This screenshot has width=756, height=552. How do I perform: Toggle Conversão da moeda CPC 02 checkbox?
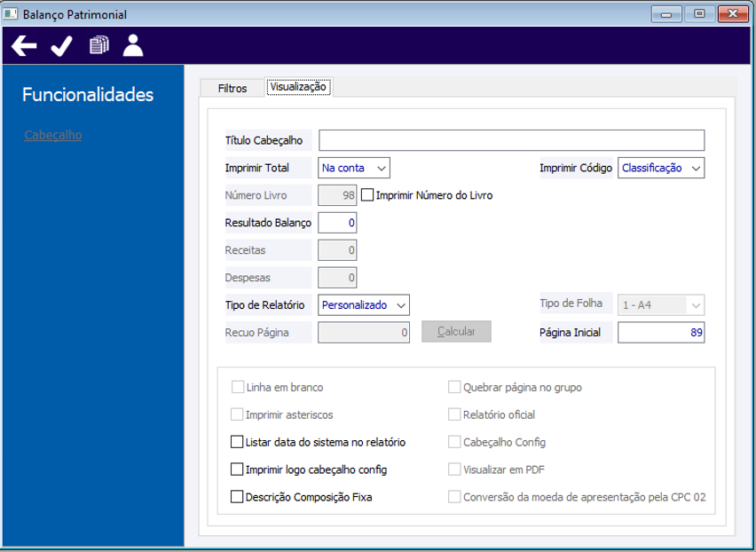[x=454, y=497]
